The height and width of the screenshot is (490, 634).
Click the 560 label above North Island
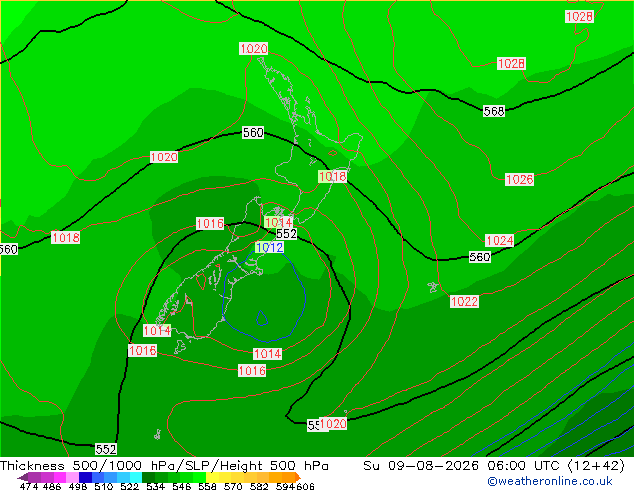(x=253, y=133)
